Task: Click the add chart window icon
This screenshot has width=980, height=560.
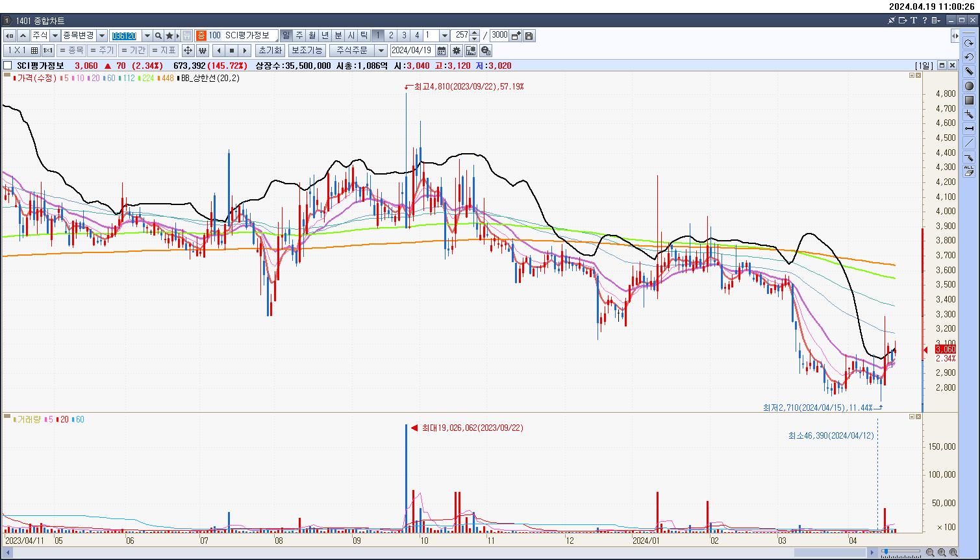Action: coord(516,36)
